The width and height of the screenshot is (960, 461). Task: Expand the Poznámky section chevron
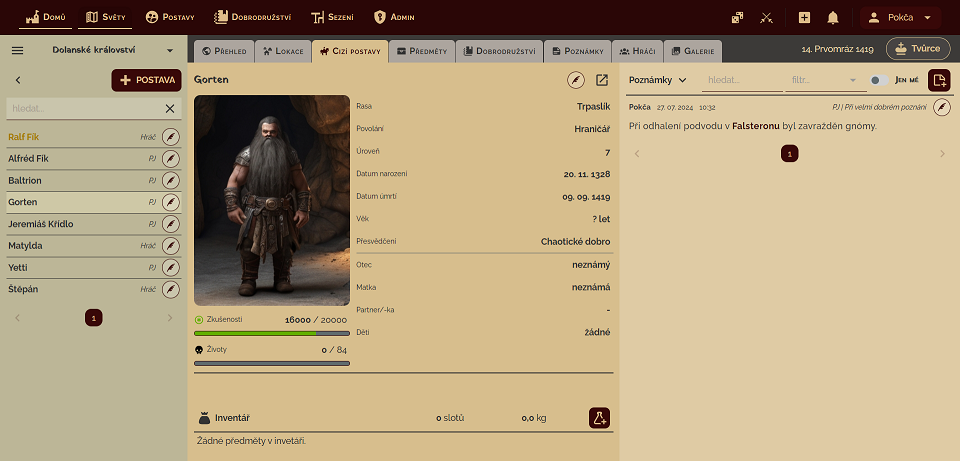coord(683,80)
